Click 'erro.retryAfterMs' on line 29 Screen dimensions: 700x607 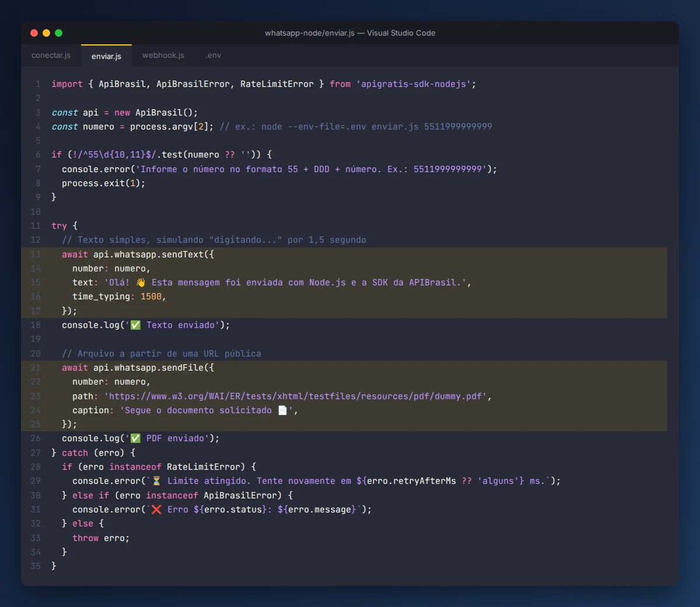(411, 481)
